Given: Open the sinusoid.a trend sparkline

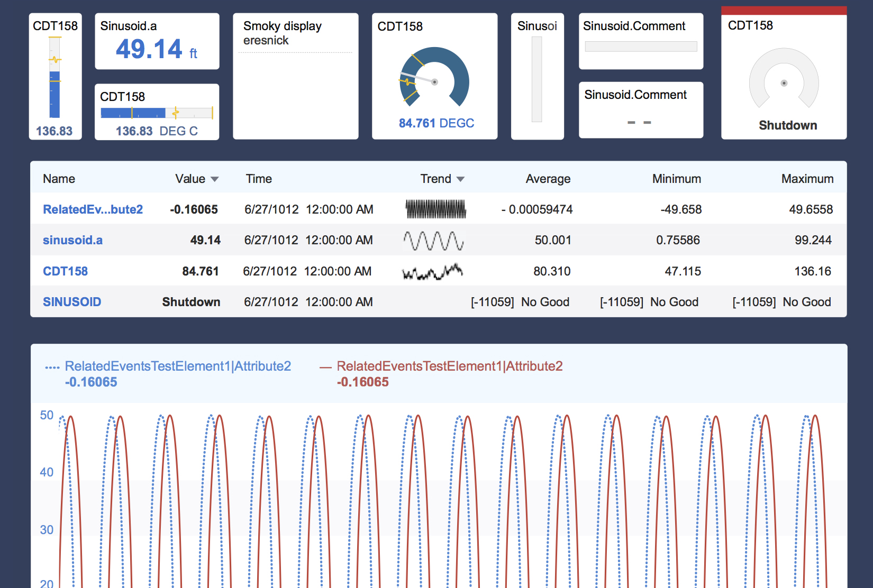Looking at the screenshot, I should (434, 241).
